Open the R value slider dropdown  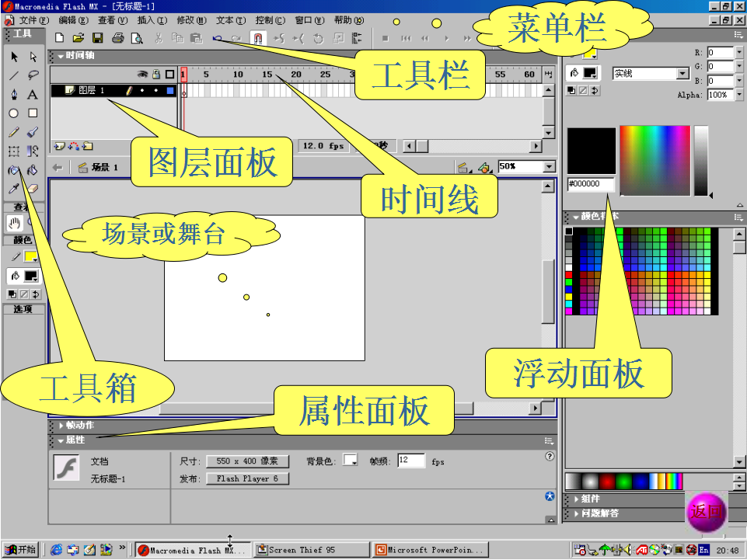click(x=739, y=52)
